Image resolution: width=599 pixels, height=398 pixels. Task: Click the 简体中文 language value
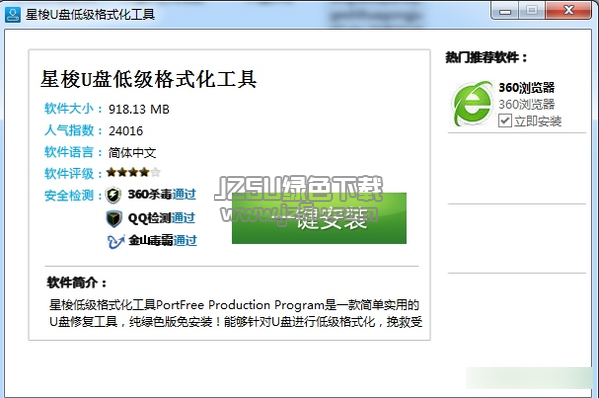(132, 153)
